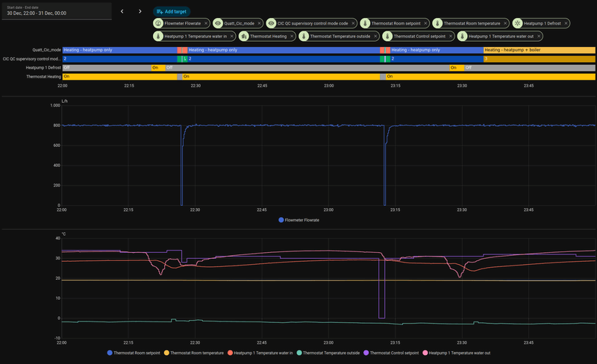597x364 pixels.
Task: Remove the Thermostat Room setpoint chip
Action: tap(425, 23)
